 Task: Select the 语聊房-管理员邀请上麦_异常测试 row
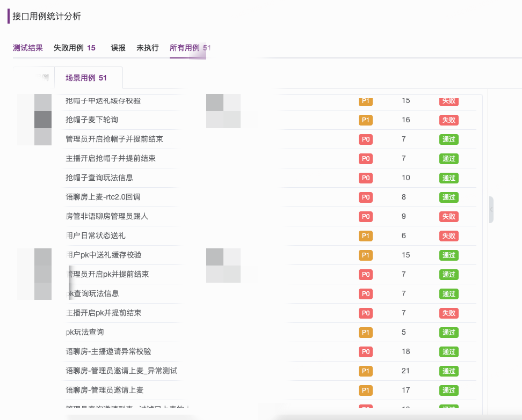point(121,371)
